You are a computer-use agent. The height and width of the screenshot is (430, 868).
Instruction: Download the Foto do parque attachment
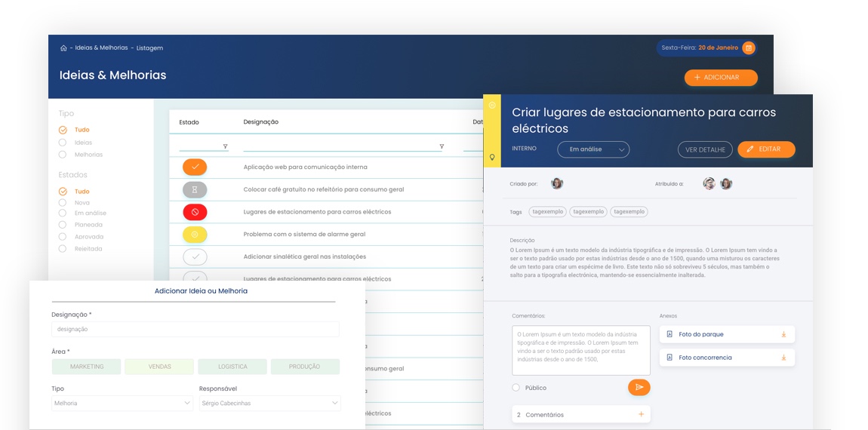784,334
